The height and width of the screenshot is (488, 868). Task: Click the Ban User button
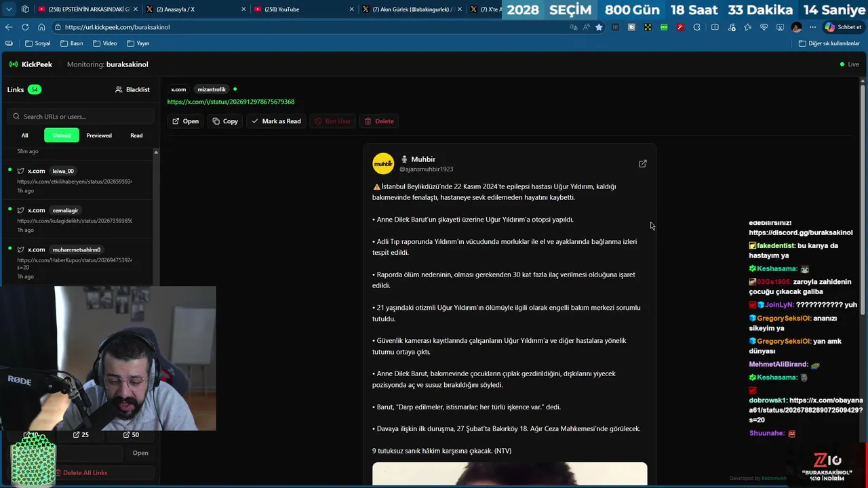point(332,121)
